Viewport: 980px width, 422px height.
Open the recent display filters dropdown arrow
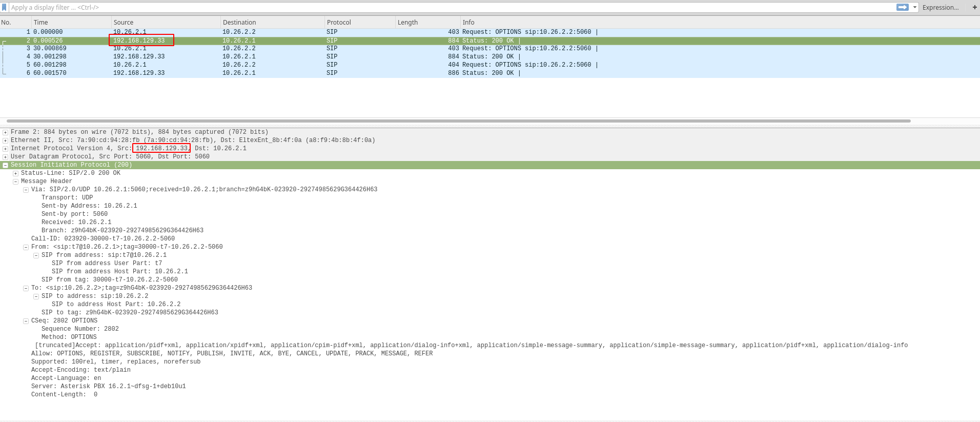pos(914,7)
